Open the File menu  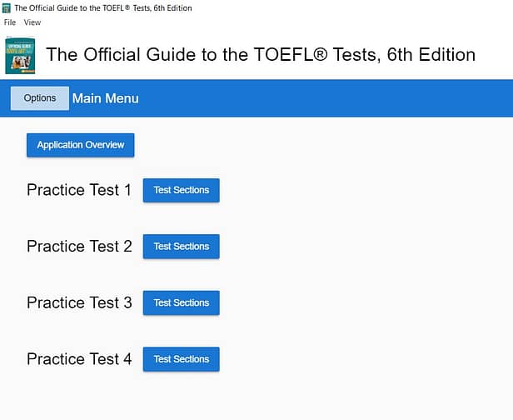click(10, 22)
